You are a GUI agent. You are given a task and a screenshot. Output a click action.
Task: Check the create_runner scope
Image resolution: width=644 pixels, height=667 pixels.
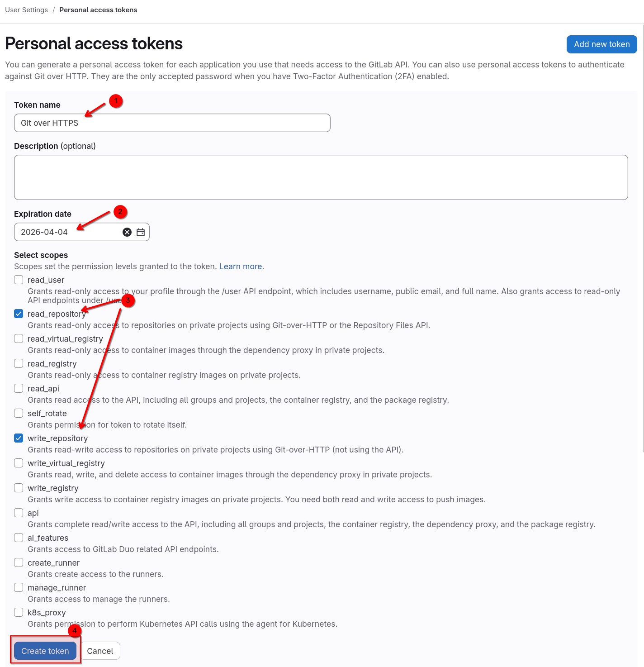point(19,562)
